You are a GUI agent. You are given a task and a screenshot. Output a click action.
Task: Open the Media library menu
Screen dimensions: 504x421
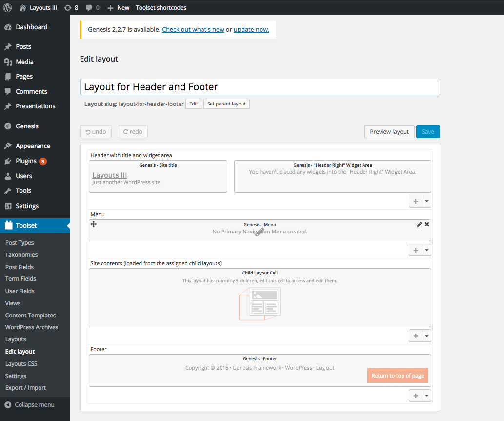click(x=35, y=62)
